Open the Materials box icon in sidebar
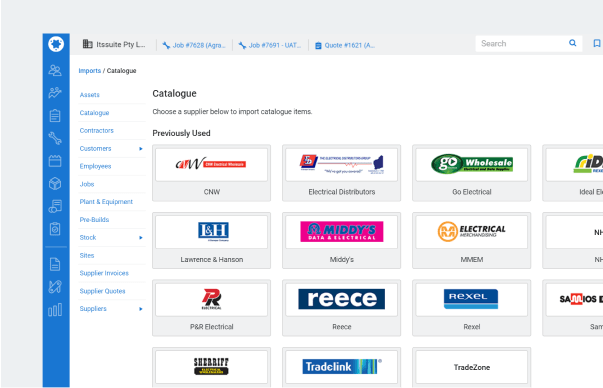Image resolution: width=603 pixels, height=388 pixels. click(55, 183)
